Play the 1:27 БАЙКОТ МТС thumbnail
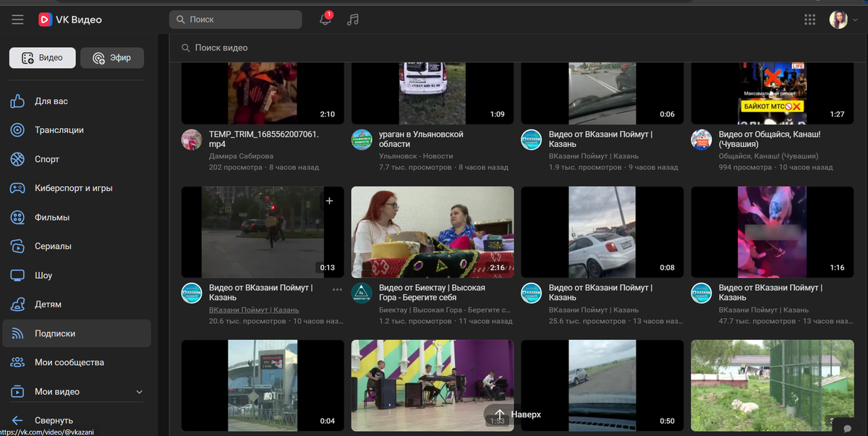 click(x=773, y=93)
